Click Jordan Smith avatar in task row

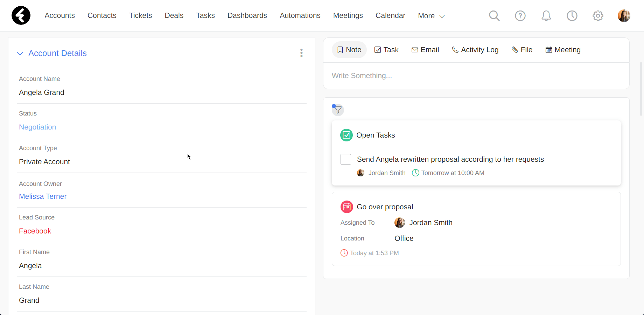point(360,173)
